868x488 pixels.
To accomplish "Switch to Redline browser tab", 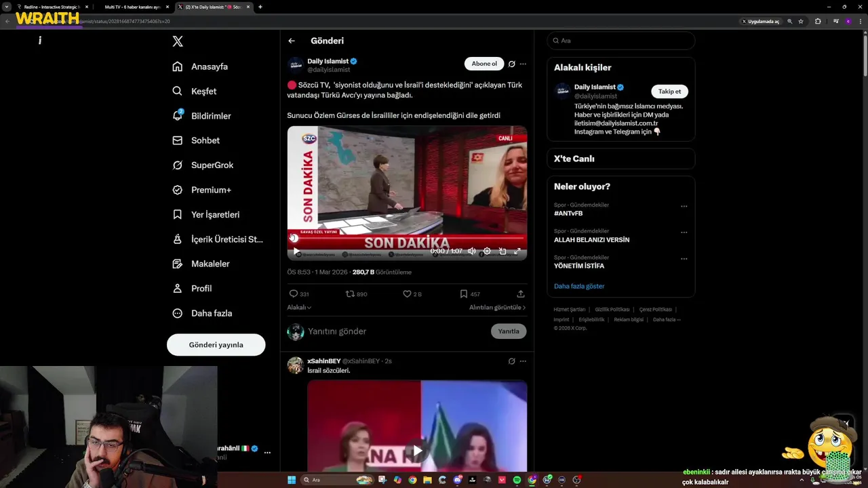I will click(x=52, y=7).
